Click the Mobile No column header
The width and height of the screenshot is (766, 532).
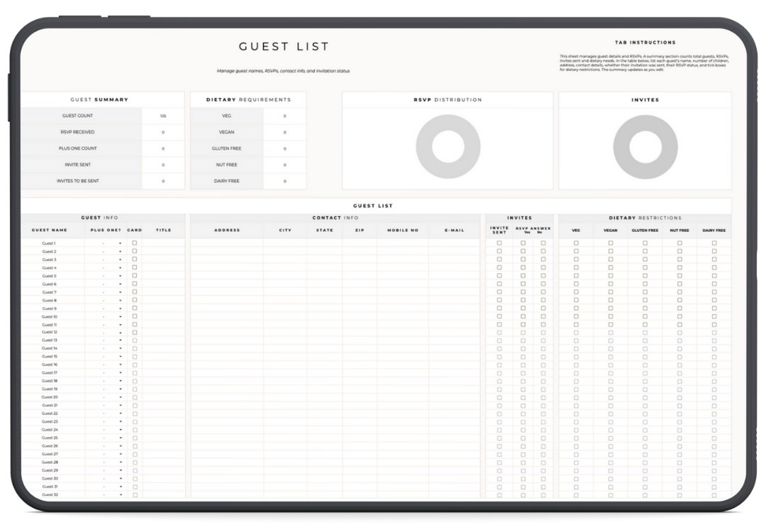point(402,231)
